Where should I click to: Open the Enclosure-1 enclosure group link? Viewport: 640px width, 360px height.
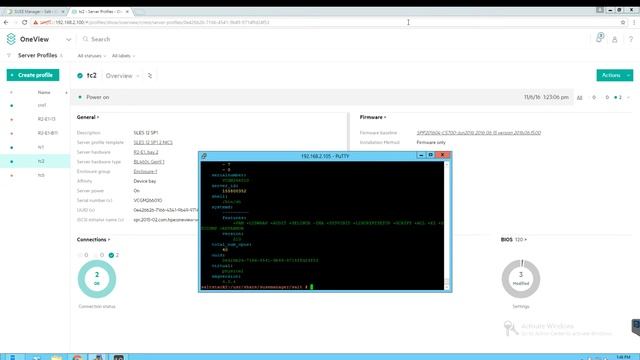coord(145,171)
